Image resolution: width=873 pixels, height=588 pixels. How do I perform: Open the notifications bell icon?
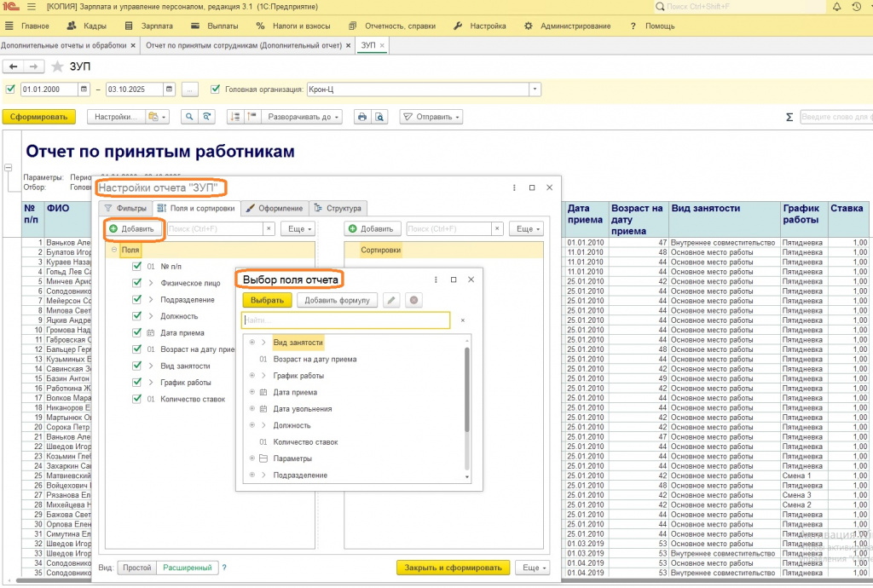click(837, 7)
